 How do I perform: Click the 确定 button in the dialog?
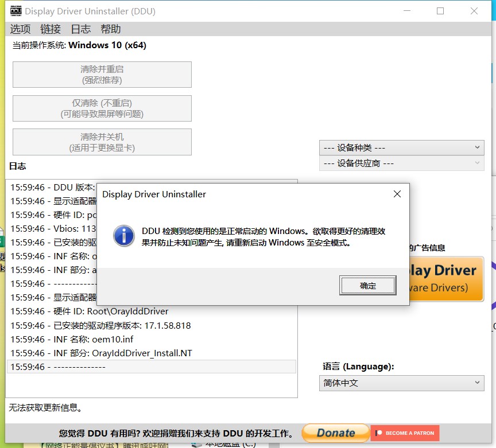pyautogui.click(x=367, y=286)
